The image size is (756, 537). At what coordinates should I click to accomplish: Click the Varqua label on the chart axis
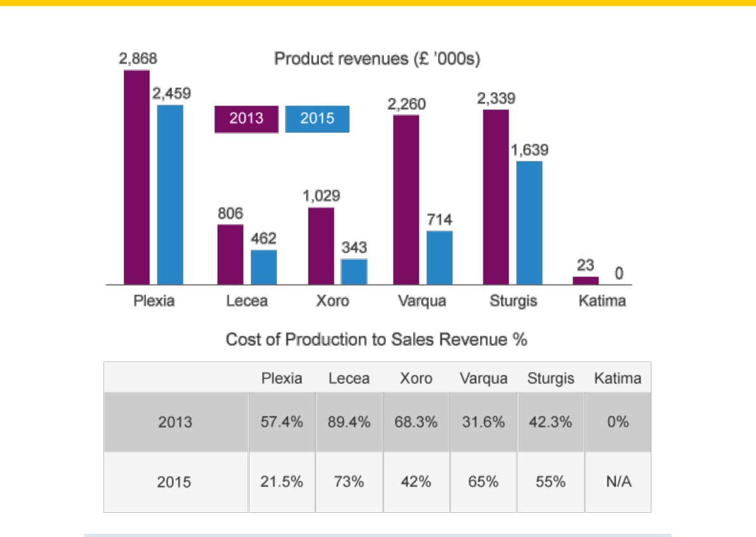pyautogui.click(x=422, y=301)
